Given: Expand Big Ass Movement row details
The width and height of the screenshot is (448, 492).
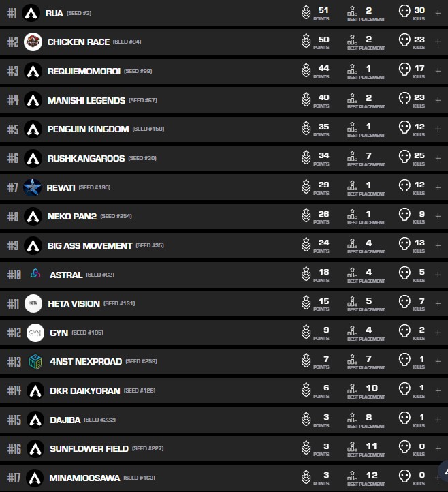Looking at the screenshot, I should (x=438, y=245).
